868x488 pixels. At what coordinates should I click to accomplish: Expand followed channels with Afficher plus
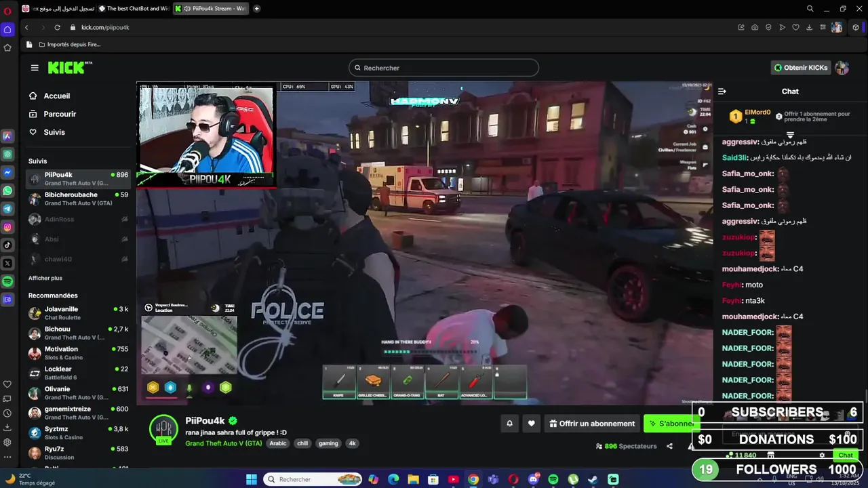click(x=45, y=278)
